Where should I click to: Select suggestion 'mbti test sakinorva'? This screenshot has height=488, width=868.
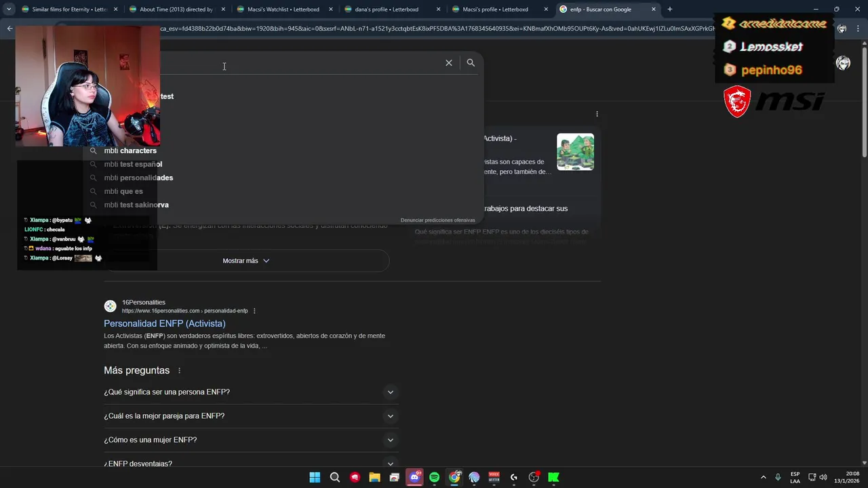(136, 205)
